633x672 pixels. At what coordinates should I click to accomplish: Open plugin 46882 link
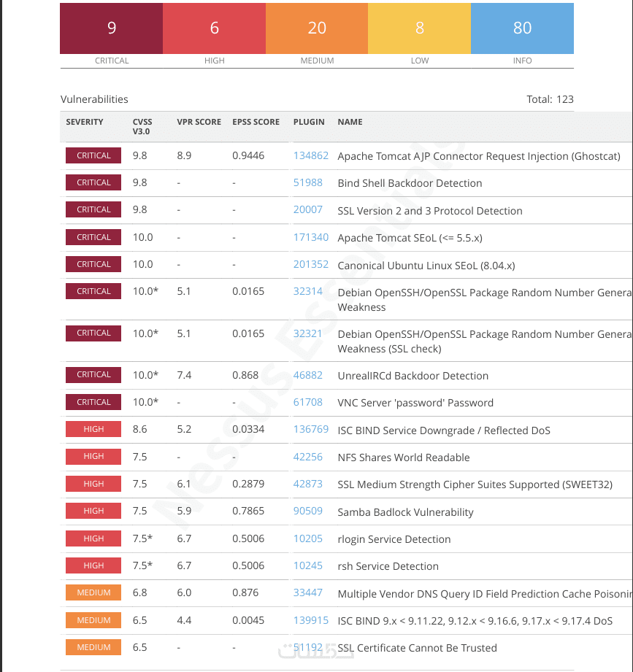[307, 375]
